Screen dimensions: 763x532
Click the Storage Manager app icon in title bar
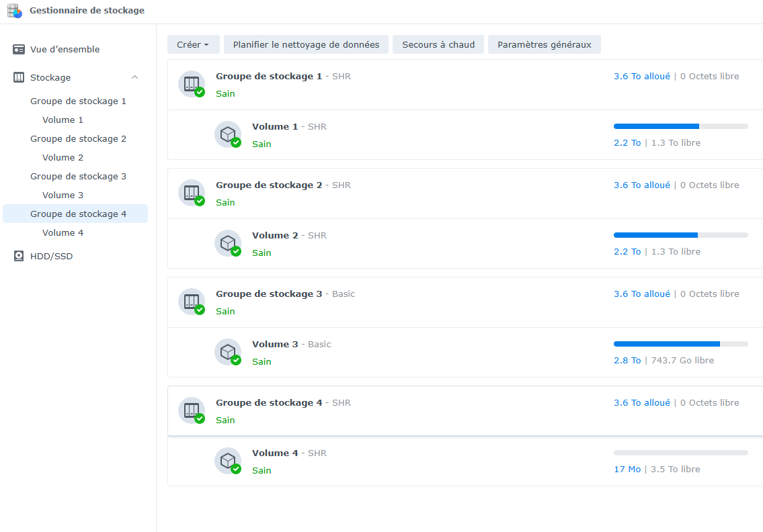tap(14, 11)
